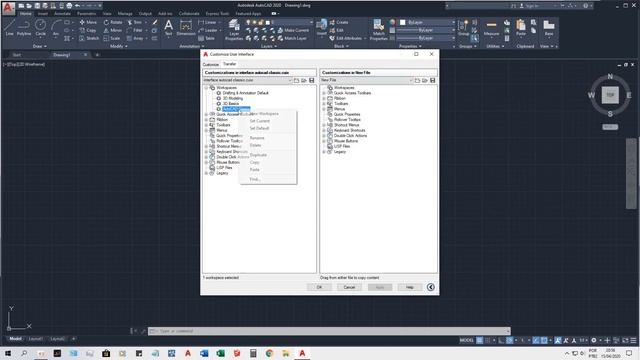This screenshot has width=640, height=360.
Task: Click the Base view tool
Action: pos(549,28)
